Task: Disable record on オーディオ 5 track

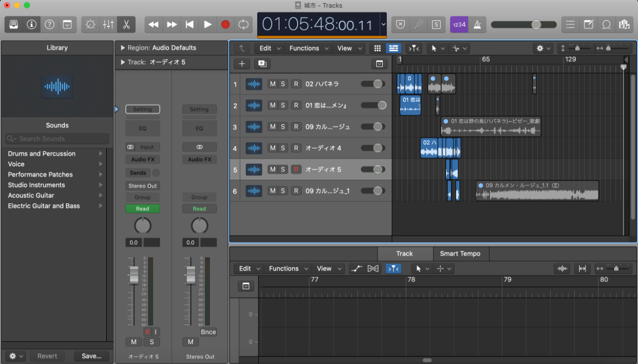Action: tap(296, 170)
